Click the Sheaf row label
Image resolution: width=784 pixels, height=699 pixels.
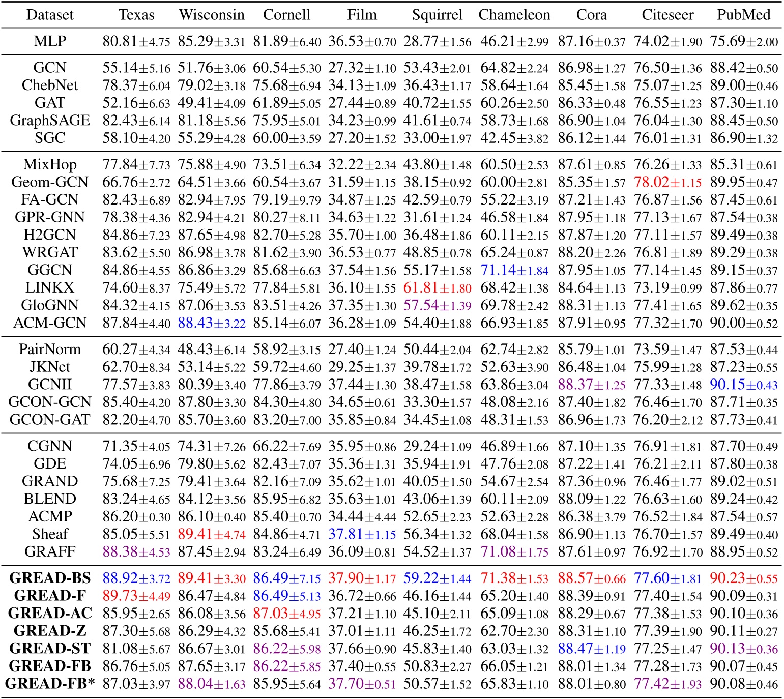tap(49, 534)
